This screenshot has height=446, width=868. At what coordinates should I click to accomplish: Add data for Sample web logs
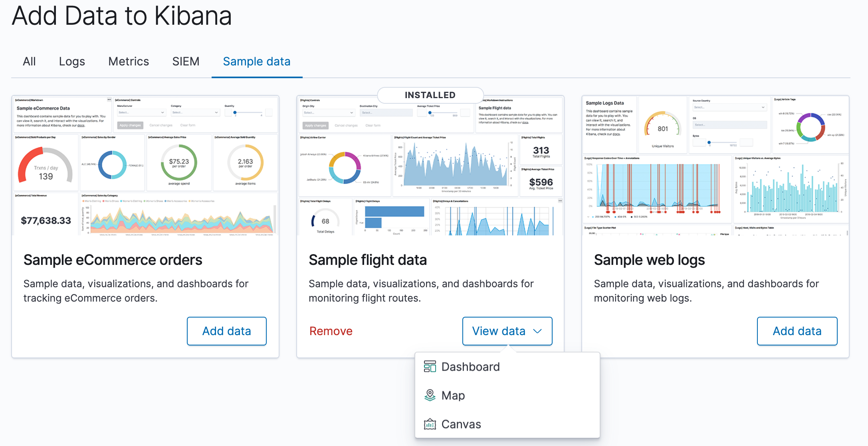797,331
